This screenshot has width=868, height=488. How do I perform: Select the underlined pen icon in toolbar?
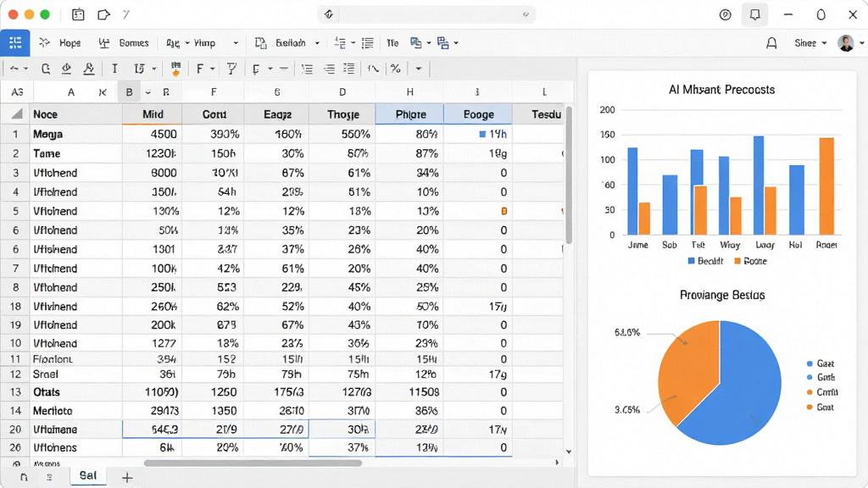click(x=88, y=69)
